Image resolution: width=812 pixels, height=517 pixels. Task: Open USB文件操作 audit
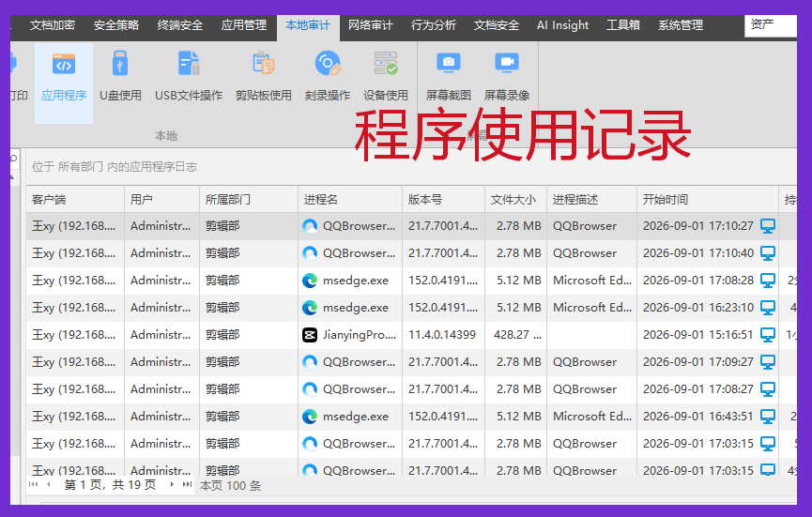coord(189,78)
